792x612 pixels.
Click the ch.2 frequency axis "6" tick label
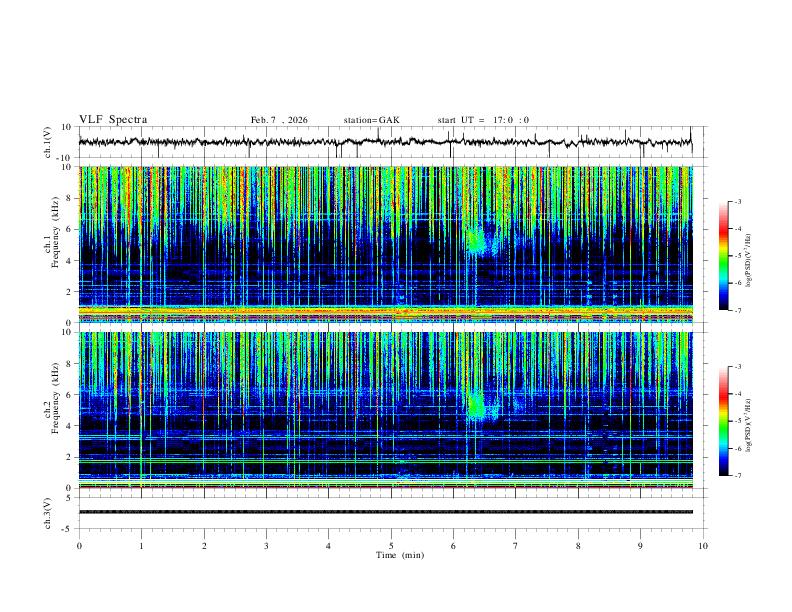click(x=69, y=395)
